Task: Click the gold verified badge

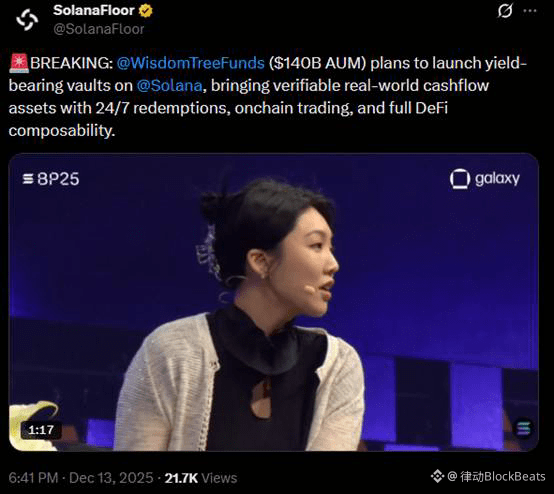Action: click(145, 11)
